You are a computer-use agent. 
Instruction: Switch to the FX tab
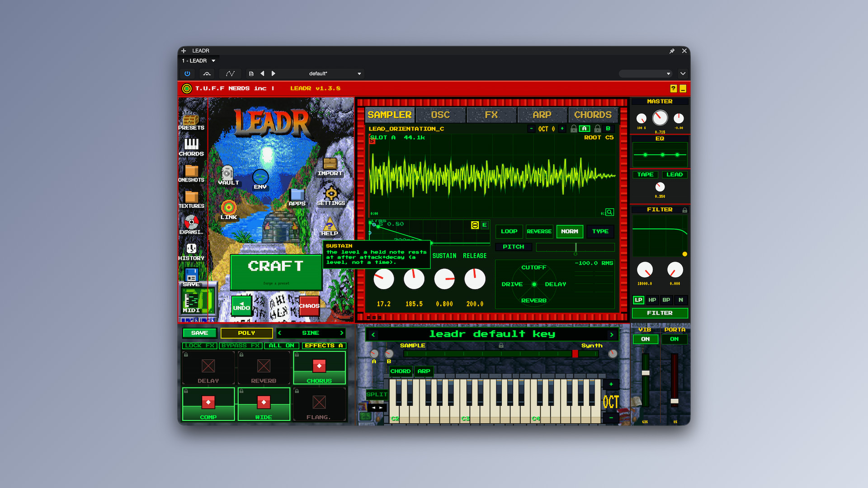point(491,115)
